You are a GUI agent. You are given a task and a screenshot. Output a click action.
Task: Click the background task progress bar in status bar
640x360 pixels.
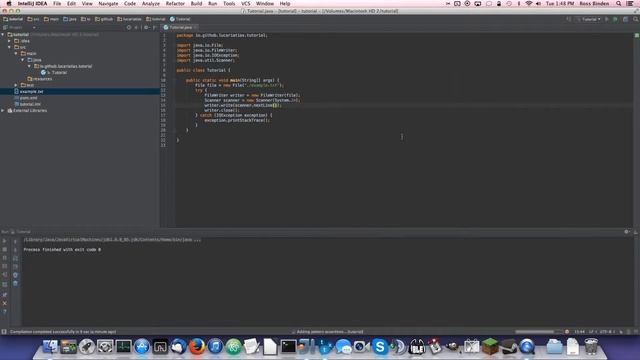534,332
